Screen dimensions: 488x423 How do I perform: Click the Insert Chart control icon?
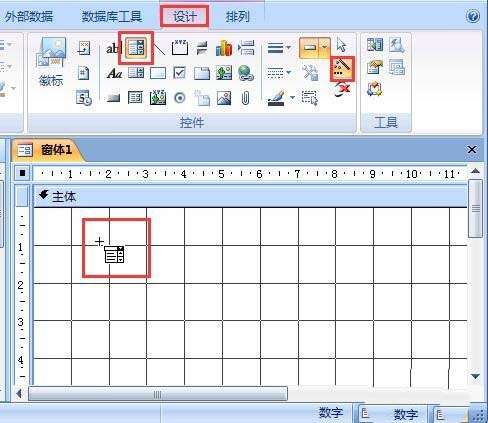click(x=224, y=48)
